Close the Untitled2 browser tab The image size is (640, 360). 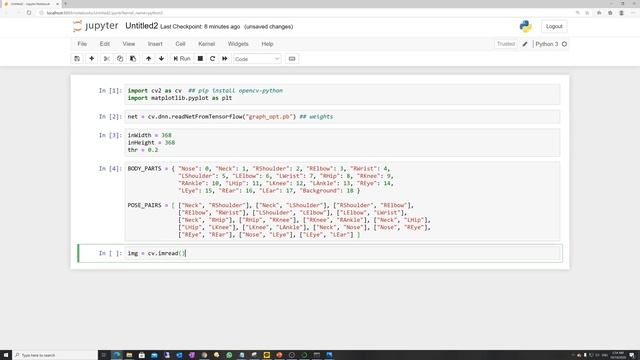pos(57,4)
